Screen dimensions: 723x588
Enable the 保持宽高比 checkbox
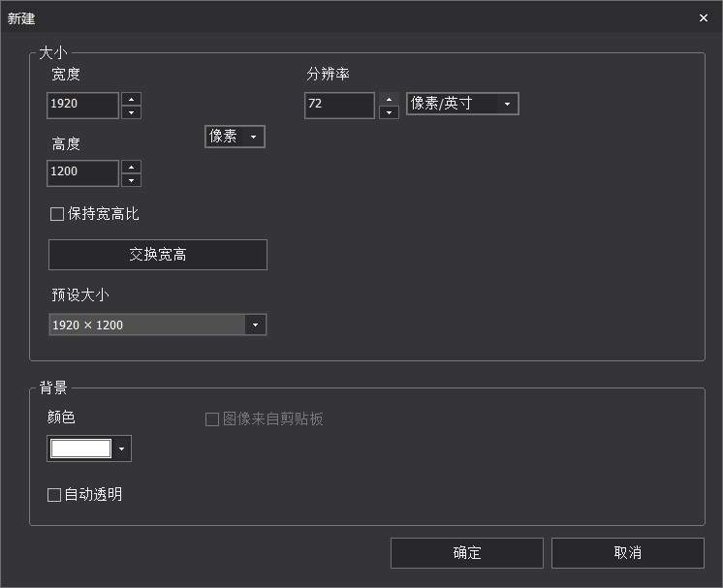pos(57,214)
